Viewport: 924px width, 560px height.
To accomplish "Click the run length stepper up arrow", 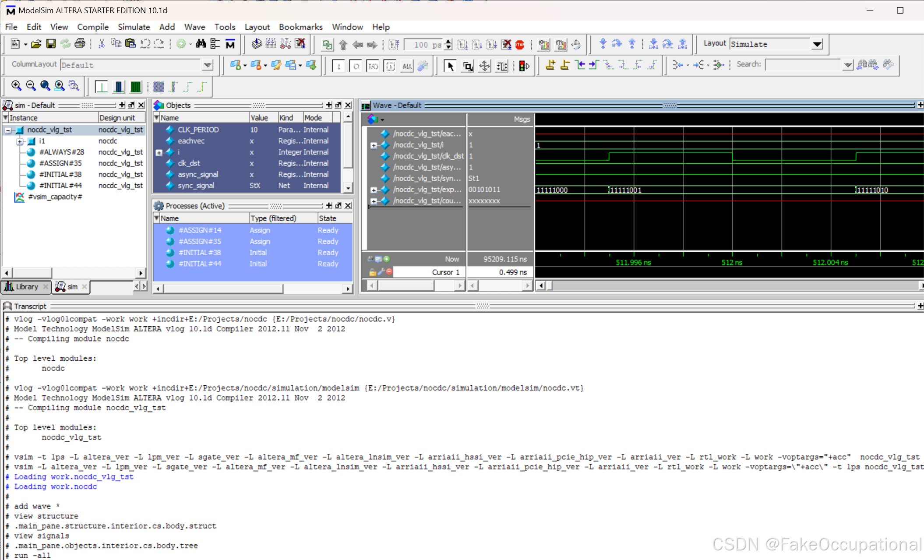I will click(x=448, y=42).
